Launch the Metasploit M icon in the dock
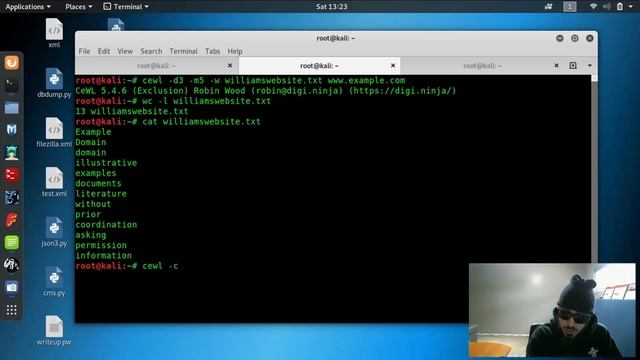The image size is (640, 360). tap(11, 130)
